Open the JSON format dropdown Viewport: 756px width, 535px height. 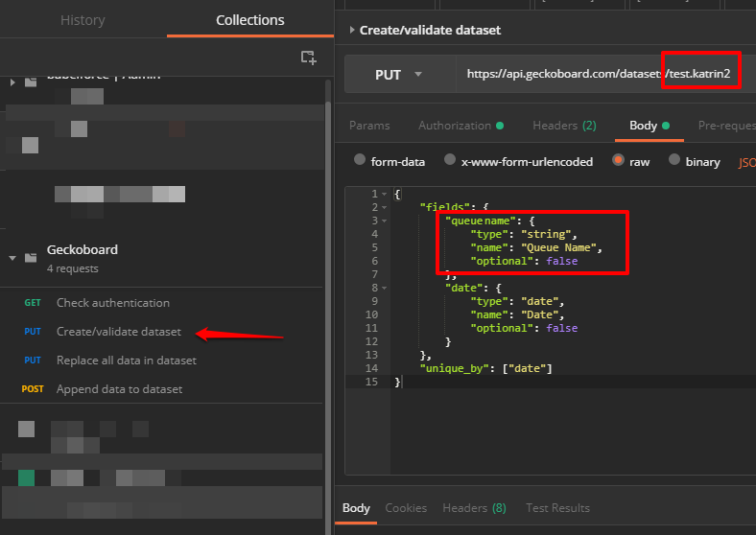click(746, 162)
